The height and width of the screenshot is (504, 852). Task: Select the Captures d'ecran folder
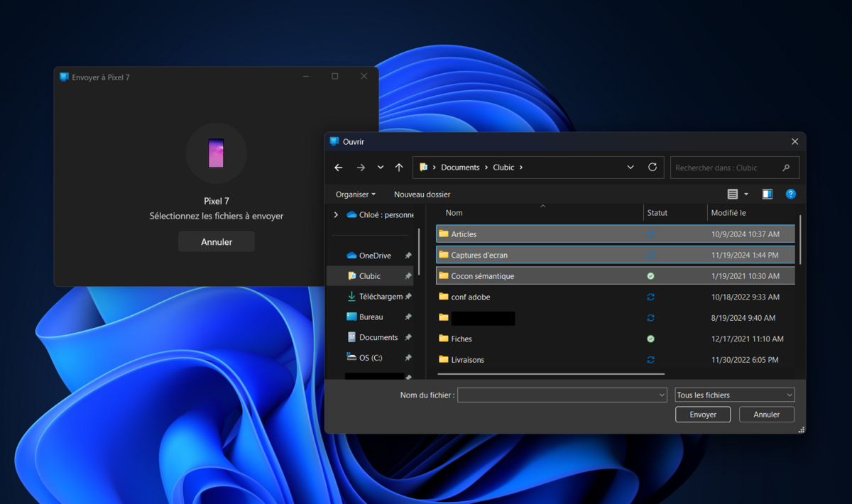(x=615, y=255)
